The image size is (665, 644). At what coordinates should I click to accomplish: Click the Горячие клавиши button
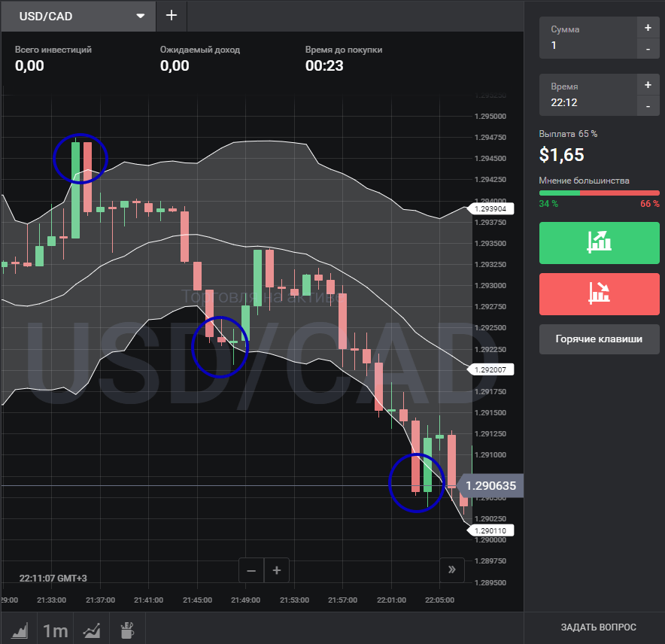tap(599, 339)
